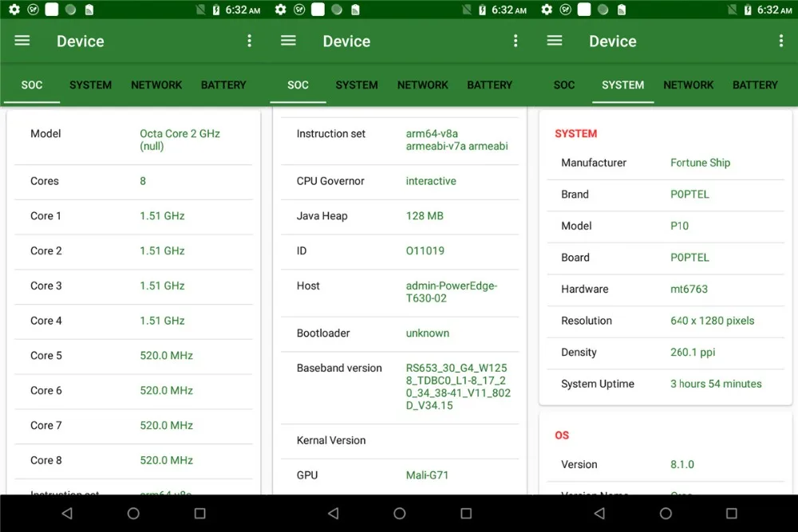Screen dimensions: 798x532
Task: Click Brand row value 'POPTEL'
Action: pyautogui.click(x=689, y=195)
